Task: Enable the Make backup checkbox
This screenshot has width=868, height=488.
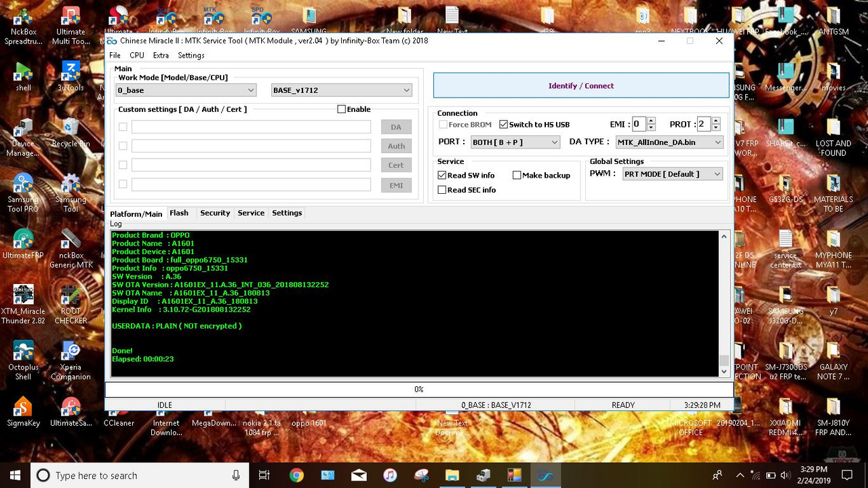Action: point(517,175)
